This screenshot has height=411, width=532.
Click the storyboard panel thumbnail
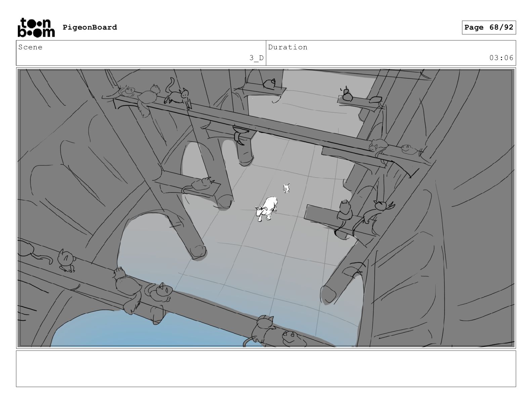coord(266,208)
